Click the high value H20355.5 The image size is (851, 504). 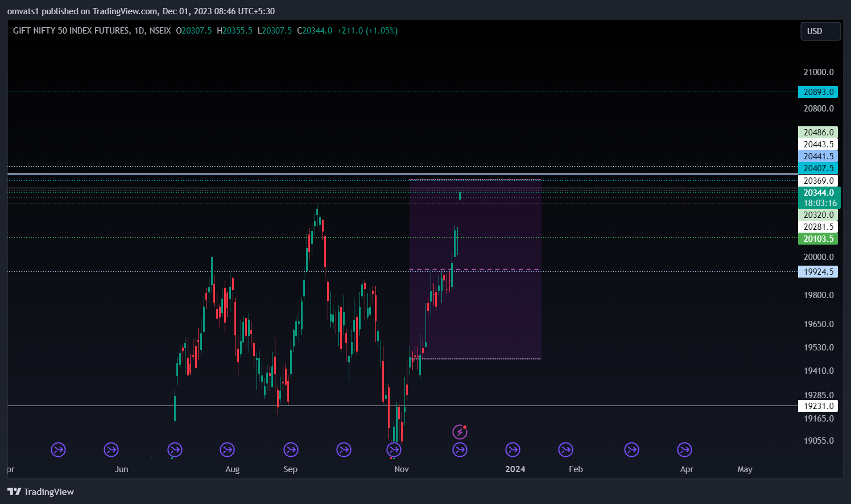[234, 31]
